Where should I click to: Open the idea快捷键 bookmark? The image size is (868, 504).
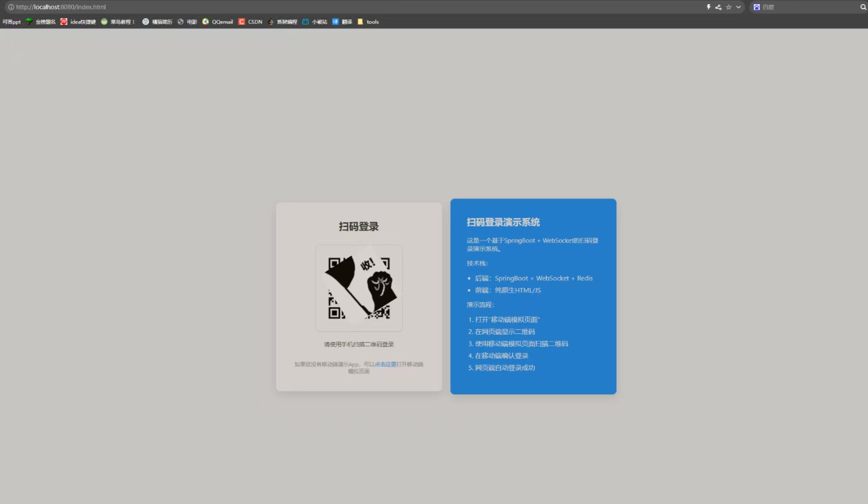pyautogui.click(x=78, y=22)
